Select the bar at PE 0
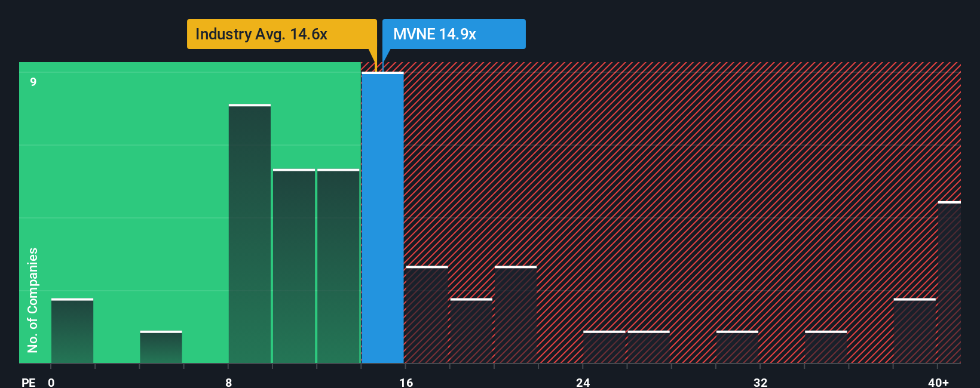The image size is (980, 388). 72,331
